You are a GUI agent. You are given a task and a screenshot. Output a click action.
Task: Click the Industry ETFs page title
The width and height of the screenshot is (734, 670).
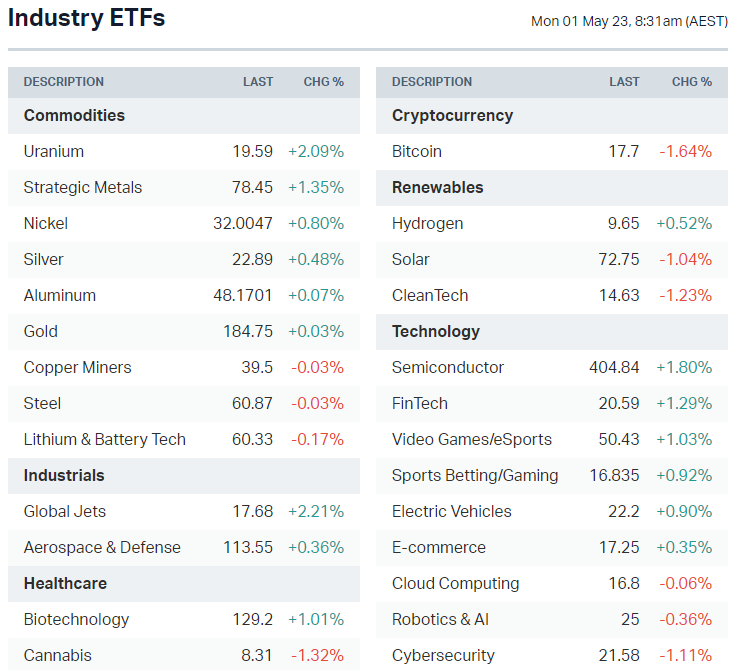(87, 18)
